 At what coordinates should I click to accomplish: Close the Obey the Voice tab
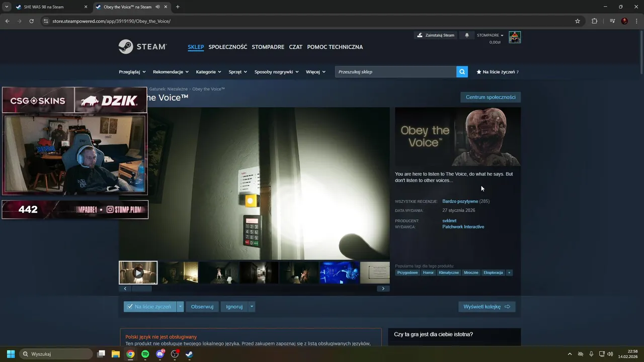166,7
